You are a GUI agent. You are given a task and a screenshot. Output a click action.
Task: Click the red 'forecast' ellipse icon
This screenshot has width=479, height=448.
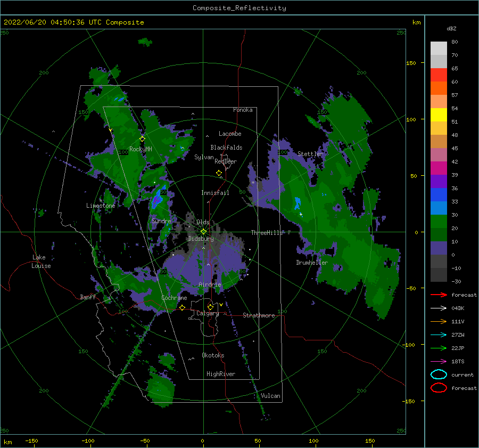[x=439, y=388]
